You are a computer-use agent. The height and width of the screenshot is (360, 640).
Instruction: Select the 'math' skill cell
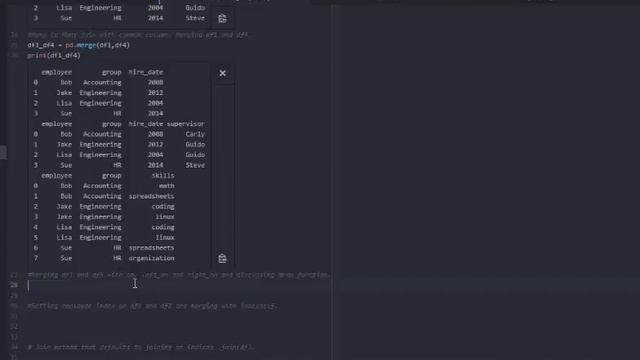[167, 186]
